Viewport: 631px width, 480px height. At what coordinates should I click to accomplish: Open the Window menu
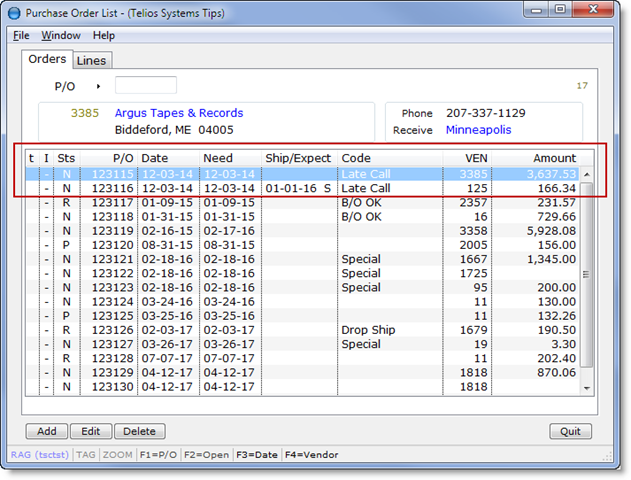[60, 35]
